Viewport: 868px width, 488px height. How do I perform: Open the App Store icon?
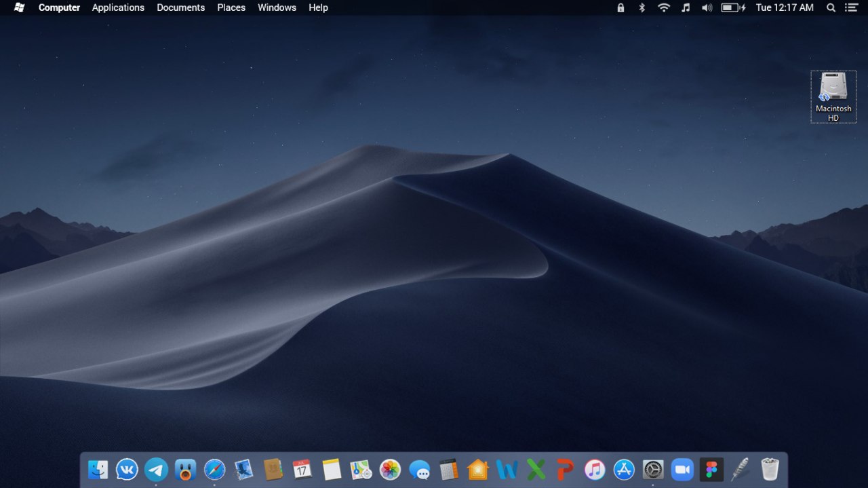click(624, 469)
